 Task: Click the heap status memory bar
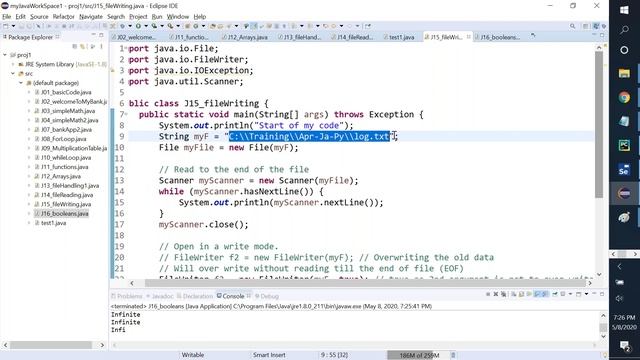[x=418, y=355]
